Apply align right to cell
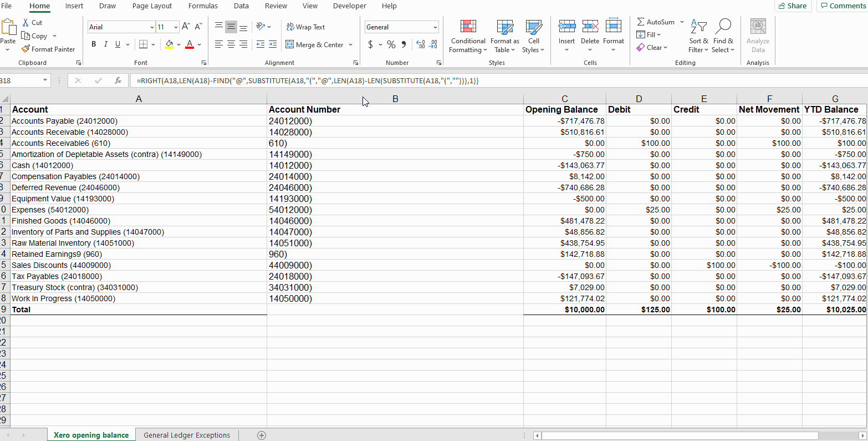This screenshot has width=868, height=441. 243,44
